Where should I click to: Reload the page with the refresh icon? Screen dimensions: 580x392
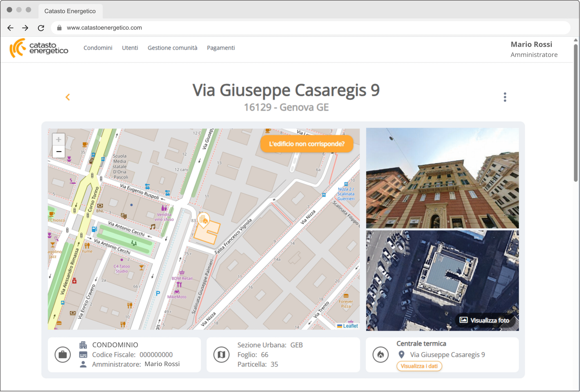click(41, 28)
